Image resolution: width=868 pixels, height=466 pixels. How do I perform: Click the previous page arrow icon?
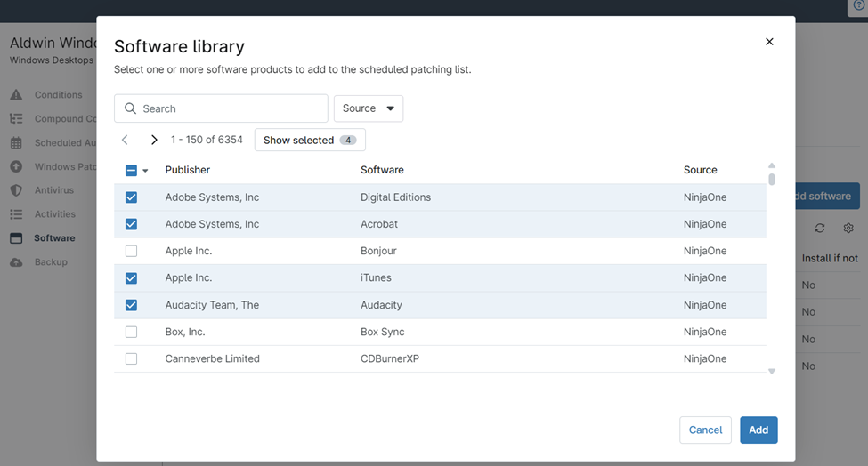[125, 141]
